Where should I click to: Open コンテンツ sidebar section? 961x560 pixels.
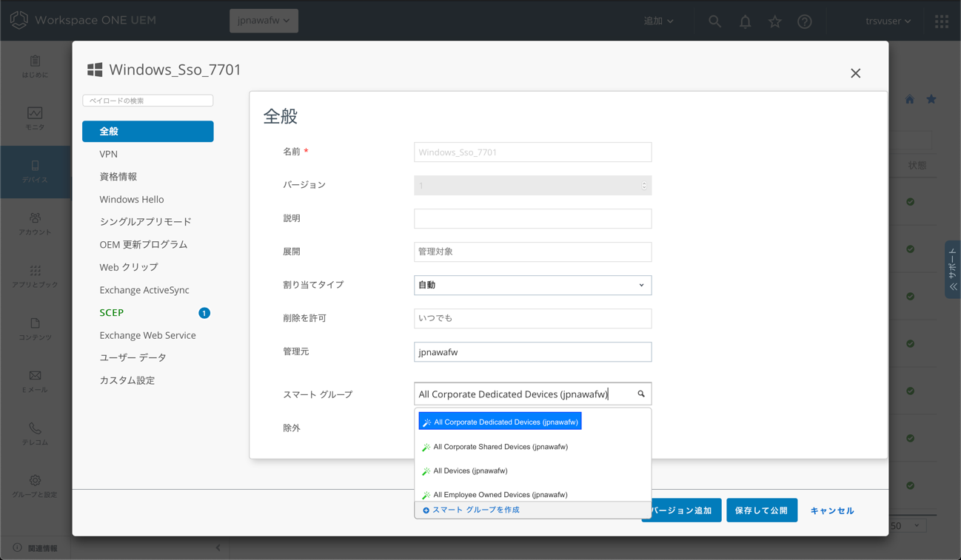pyautogui.click(x=35, y=329)
